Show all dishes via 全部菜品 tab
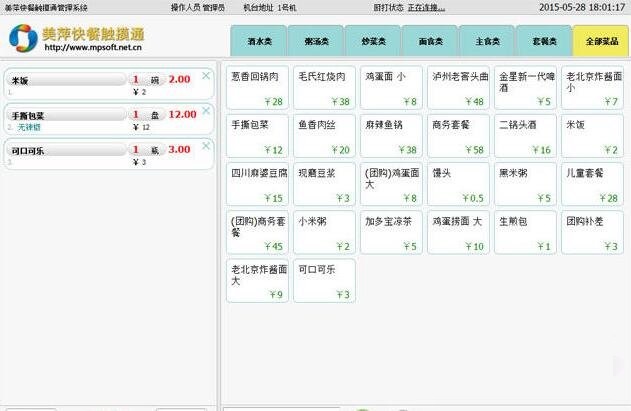Viewport: 631px width, 411px height. [x=602, y=41]
